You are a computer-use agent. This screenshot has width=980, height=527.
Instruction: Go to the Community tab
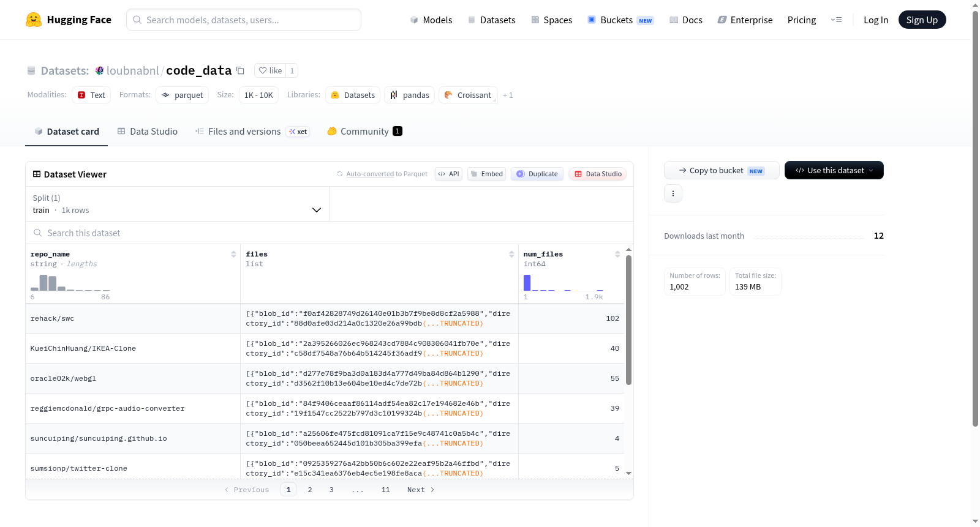(x=364, y=132)
